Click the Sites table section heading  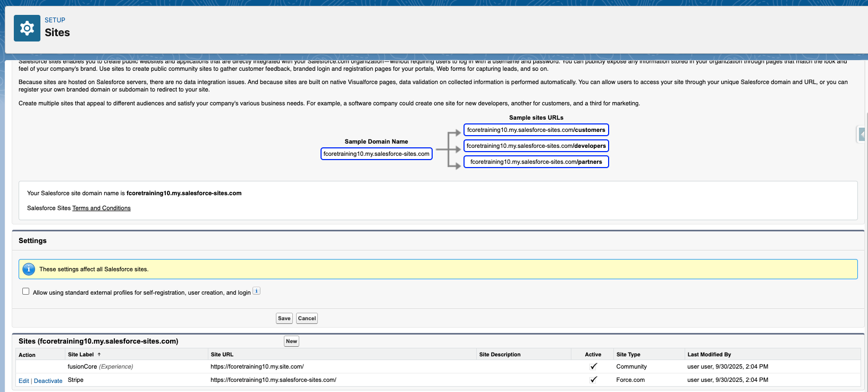(98, 341)
